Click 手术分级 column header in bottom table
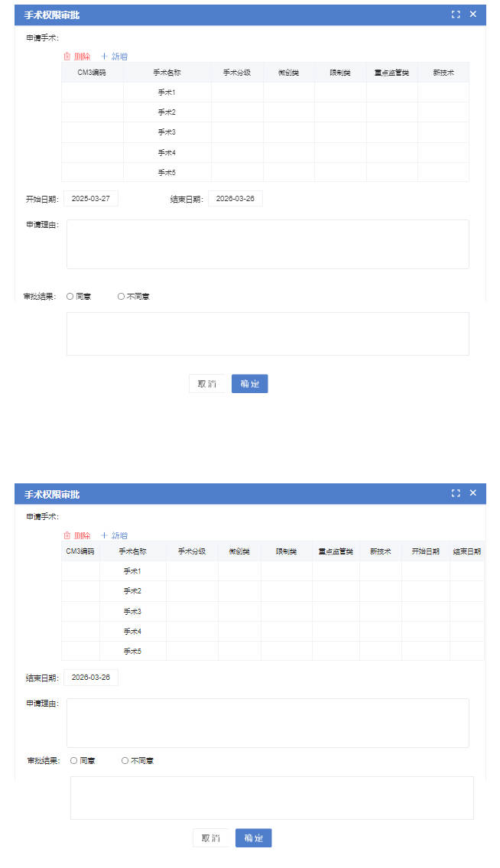This screenshot has width=500, height=868. [192, 551]
